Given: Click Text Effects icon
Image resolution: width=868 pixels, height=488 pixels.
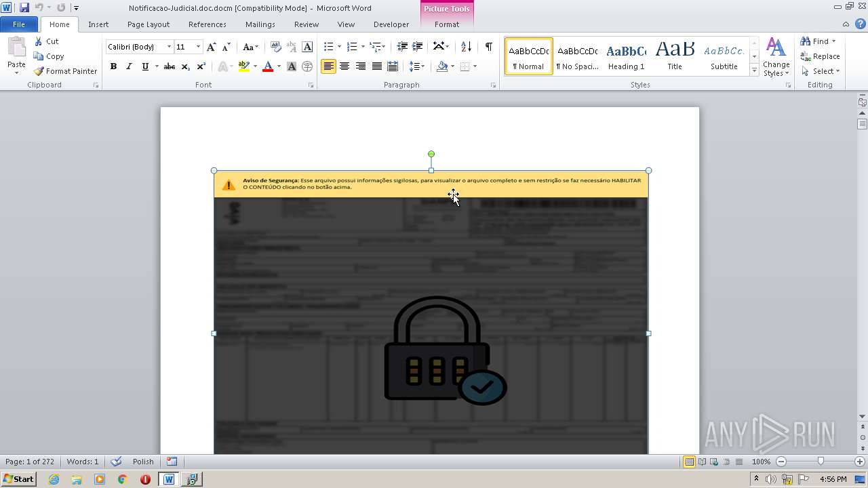Looking at the screenshot, I should coord(221,66).
